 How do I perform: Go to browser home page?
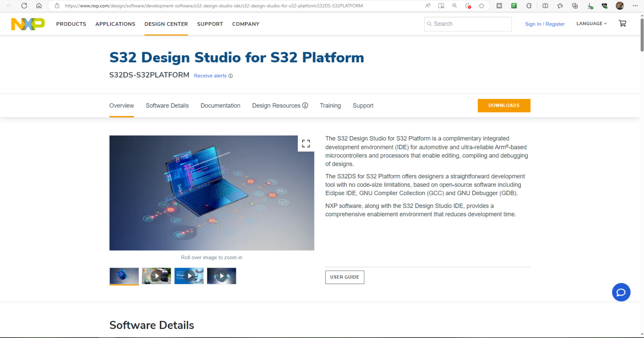(39, 6)
